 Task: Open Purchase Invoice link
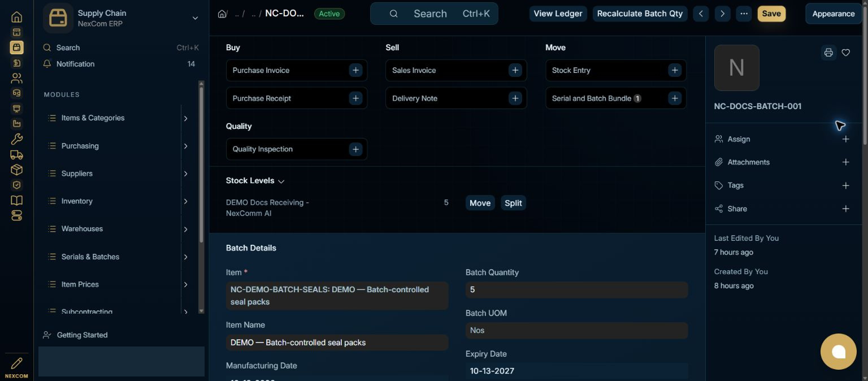(261, 70)
